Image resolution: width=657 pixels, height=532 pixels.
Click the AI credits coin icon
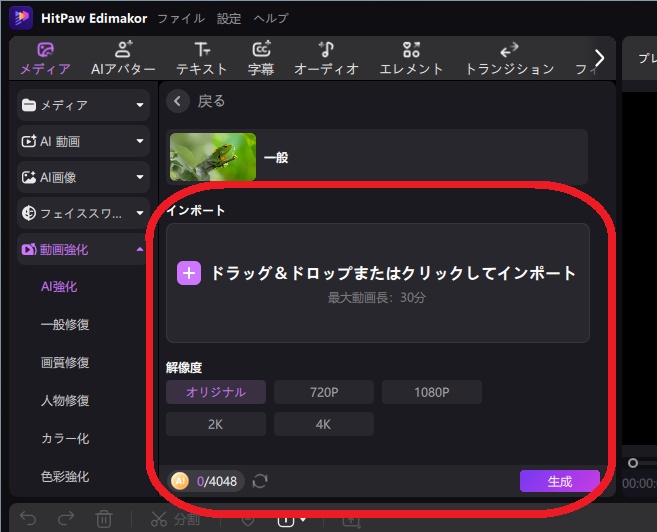tap(180, 481)
